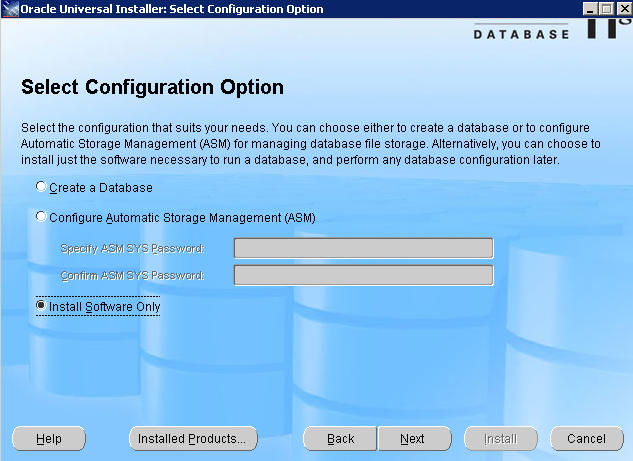Click the 'Specify ASM SYS Password:' label
Image resolution: width=633 pixels, height=461 pixels.
coord(132,248)
